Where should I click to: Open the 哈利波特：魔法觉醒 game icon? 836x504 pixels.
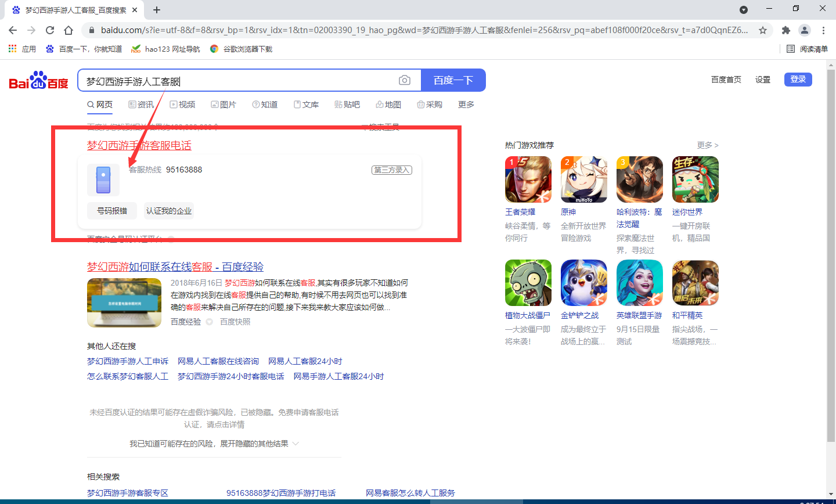click(x=640, y=179)
